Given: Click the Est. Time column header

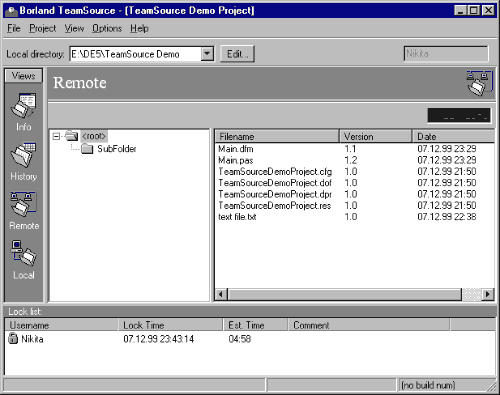Looking at the screenshot, I should [255, 325].
